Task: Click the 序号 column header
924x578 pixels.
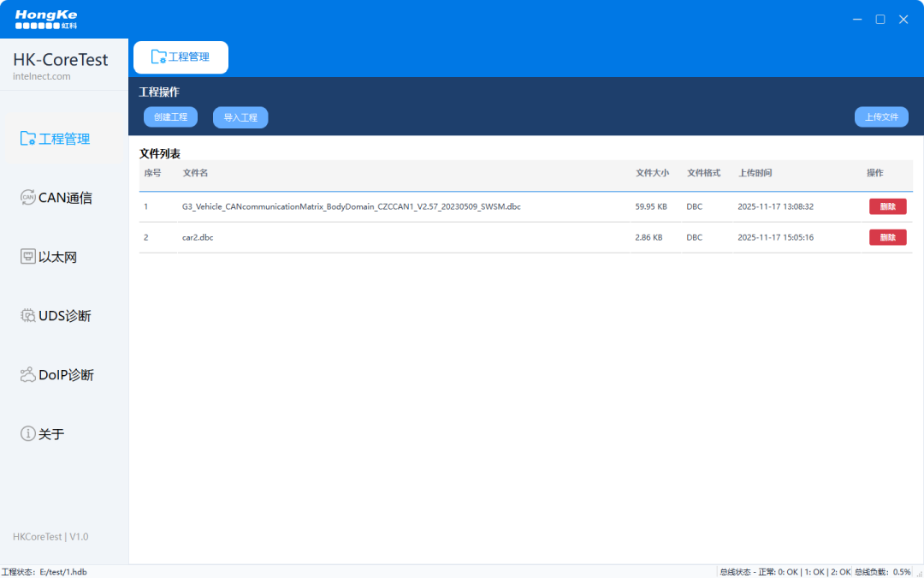Action: [x=152, y=173]
